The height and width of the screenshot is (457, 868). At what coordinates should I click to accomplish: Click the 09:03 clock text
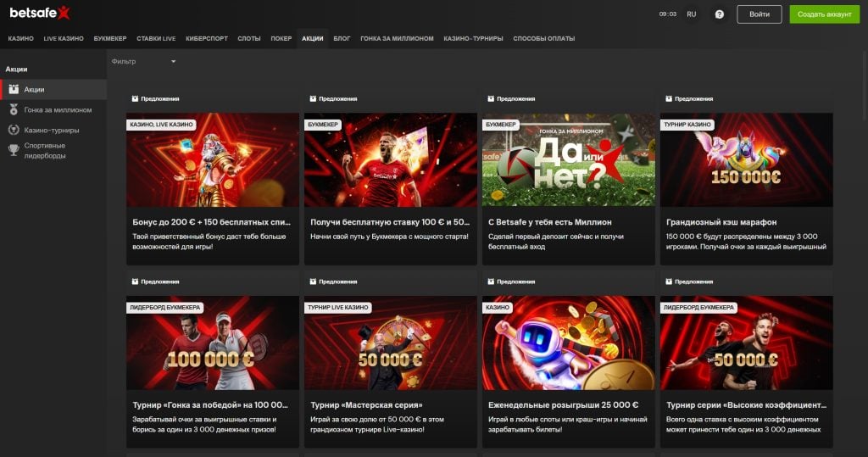[668, 14]
